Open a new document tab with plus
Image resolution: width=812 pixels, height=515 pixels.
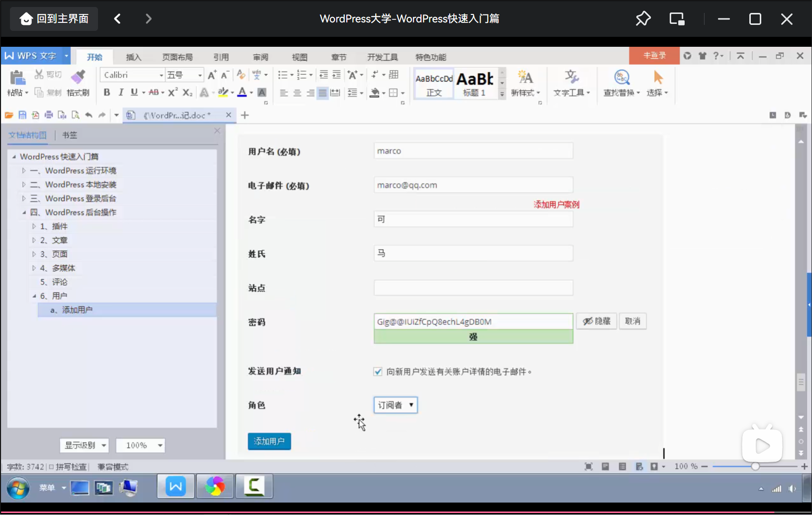click(x=245, y=115)
